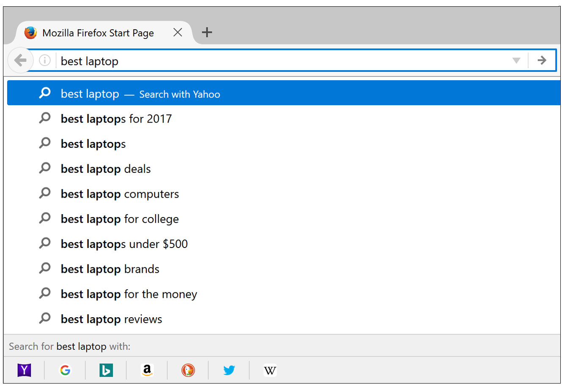
Task: Click the site info icon in address bar
Action: coord(45,60)
